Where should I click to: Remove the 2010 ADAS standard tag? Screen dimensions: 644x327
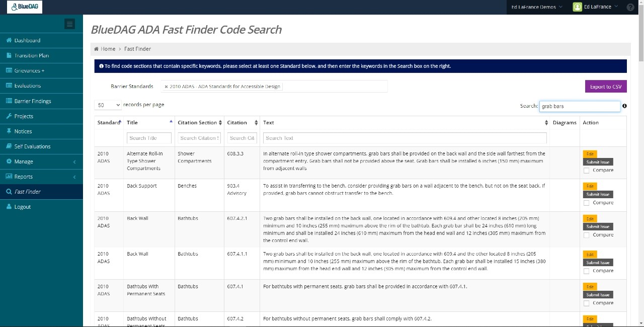[x=166, y=87]
